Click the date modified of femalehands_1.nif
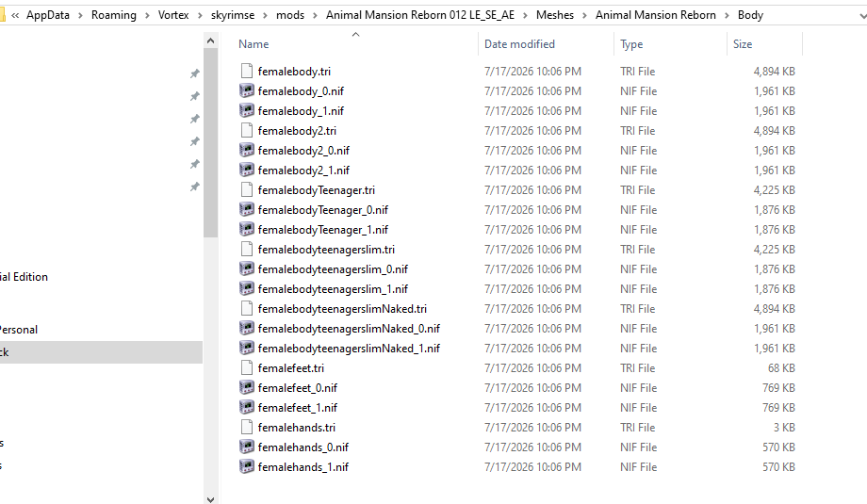This screenshot has height=504, width=867. coord(532,467)
